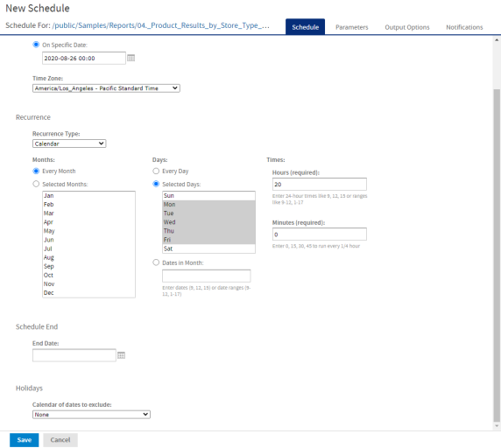Open calendar picker beside End Date field
Viewport: 501px width, 448px height.
121,355
